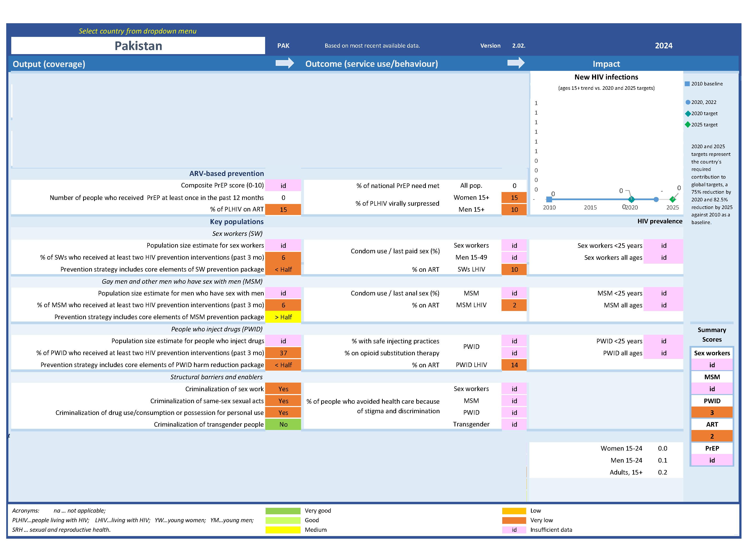
Task: Open the Pakistan country dropdown
Action: pos(138,45)
